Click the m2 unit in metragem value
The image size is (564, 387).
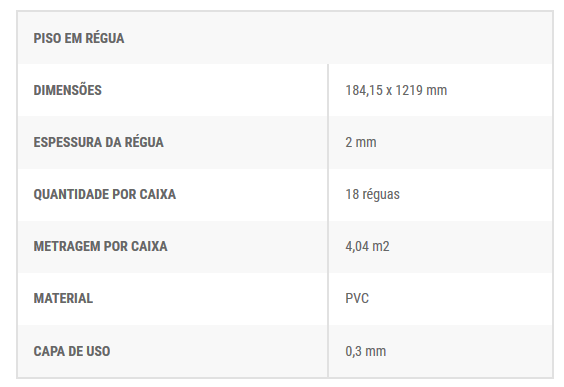(x=381, y=246)
